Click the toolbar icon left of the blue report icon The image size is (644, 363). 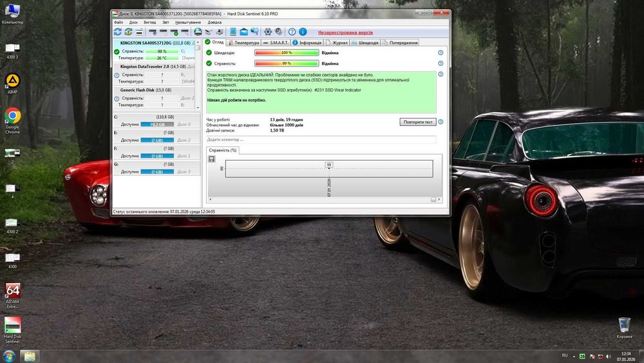(220, 32)
